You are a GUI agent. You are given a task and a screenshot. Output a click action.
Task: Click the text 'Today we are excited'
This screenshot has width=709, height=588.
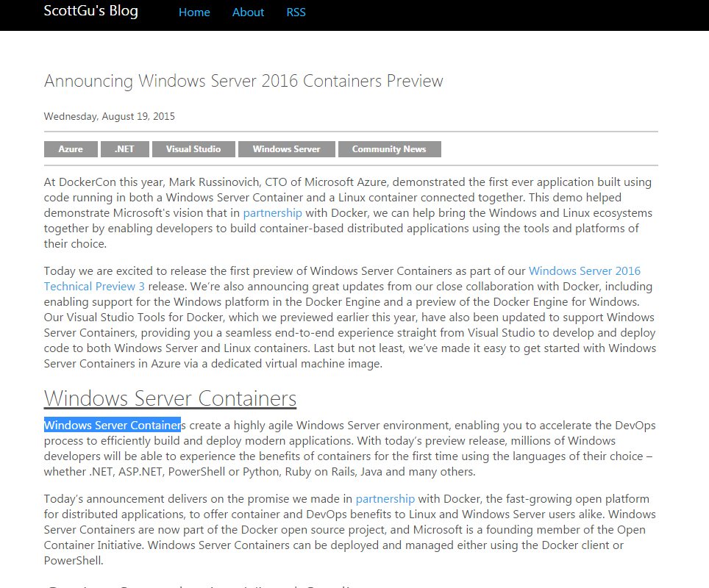click(98, 271)
